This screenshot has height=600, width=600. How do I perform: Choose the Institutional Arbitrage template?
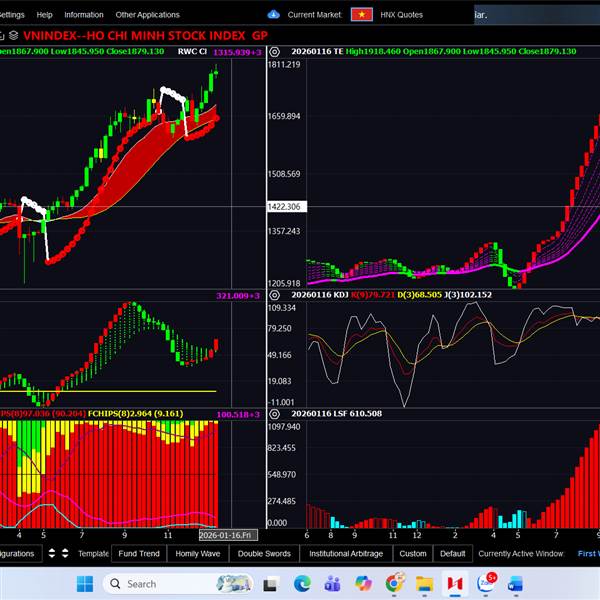345,553
